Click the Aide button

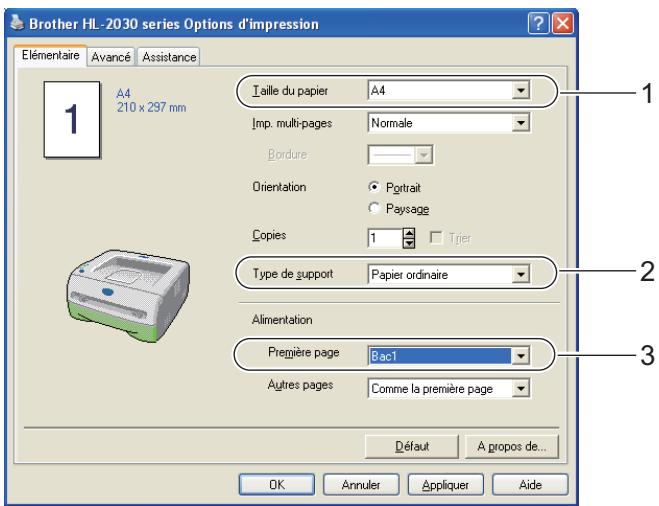pyautogui.click(x=530, y=485)
